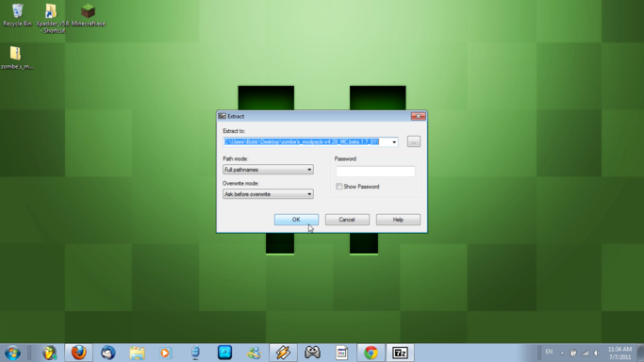Viewport: 644px width, 362px height.
Task: Select the zombe's modpack zip on desktop
Action: tap(16, 58)
